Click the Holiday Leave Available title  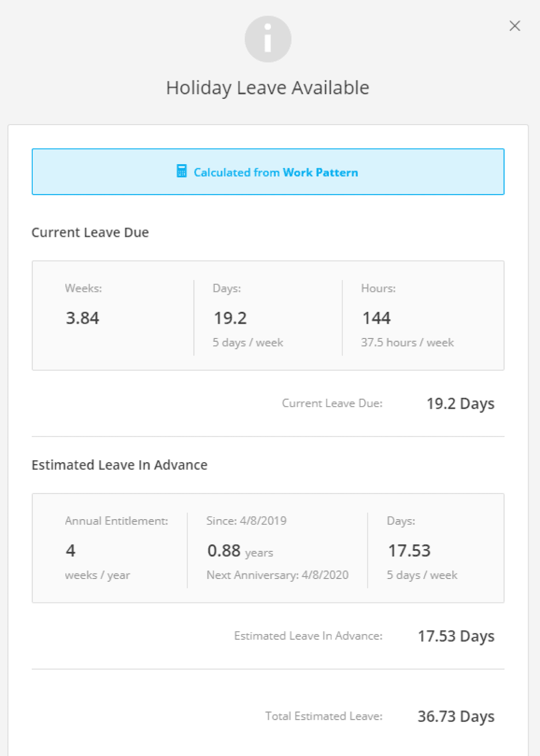pyautogui.click(x=268, y=87)
